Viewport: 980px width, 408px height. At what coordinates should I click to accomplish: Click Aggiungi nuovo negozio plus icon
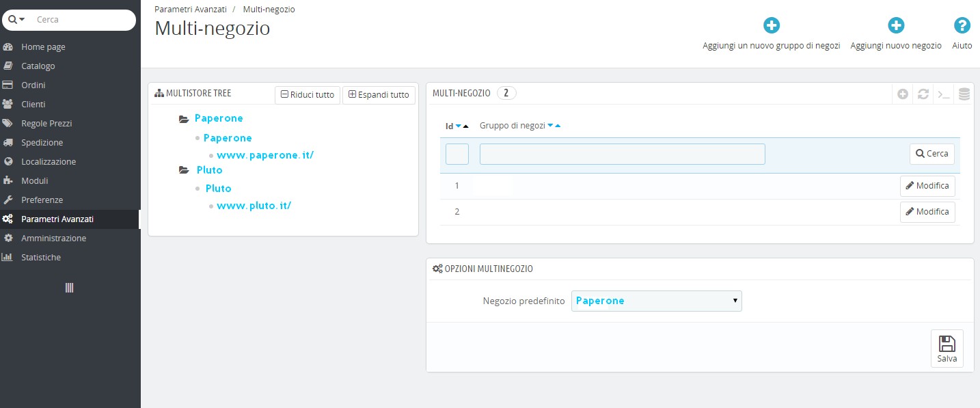[x=896, y=26]
